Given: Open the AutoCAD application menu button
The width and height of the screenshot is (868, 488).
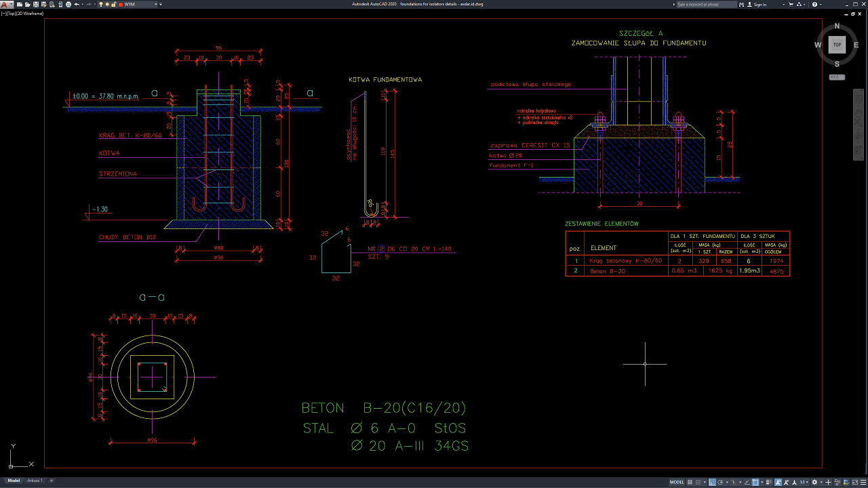Looking at the screenshot, I should (7, 4).
